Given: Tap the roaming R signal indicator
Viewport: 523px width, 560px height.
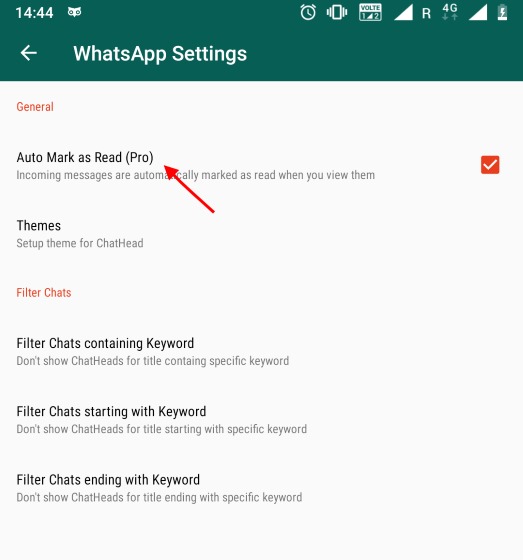Looking at the screenshot, I should tap(426, 14).
